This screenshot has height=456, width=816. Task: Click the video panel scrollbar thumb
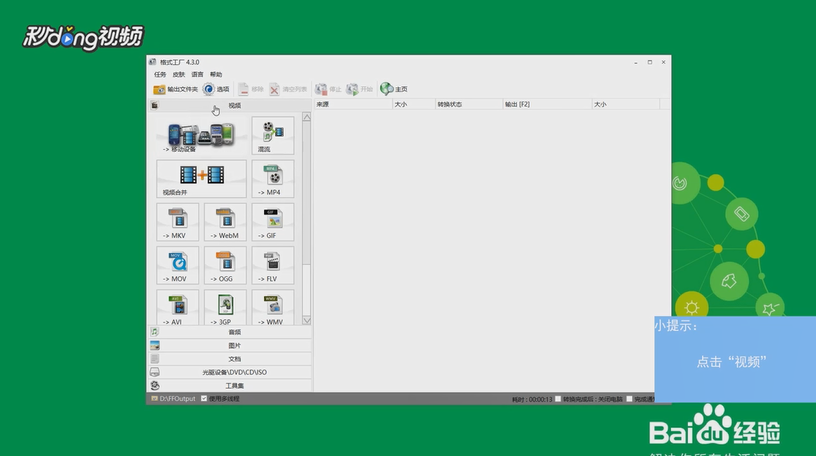(x=307, y=193)
